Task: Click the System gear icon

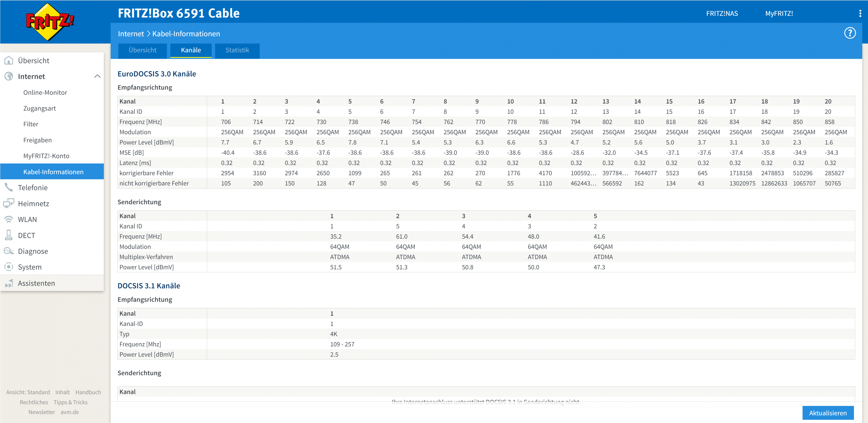Action: point(9,267)
